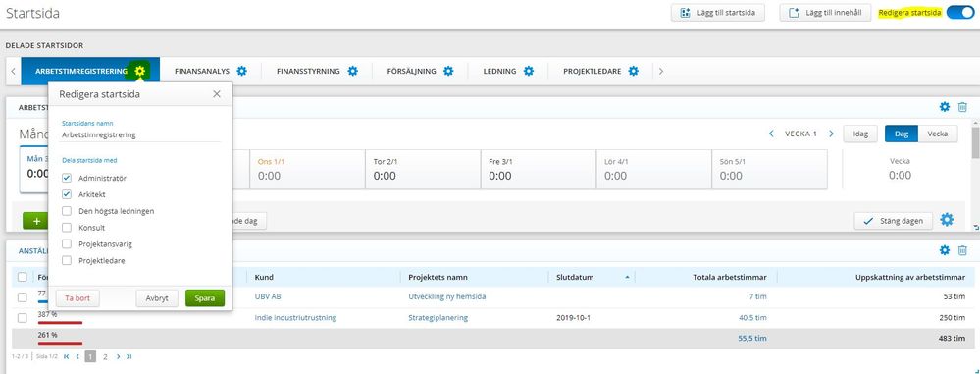Click gear icon next to Projektledare tab

pyautogui.click(x=633, y=71)
